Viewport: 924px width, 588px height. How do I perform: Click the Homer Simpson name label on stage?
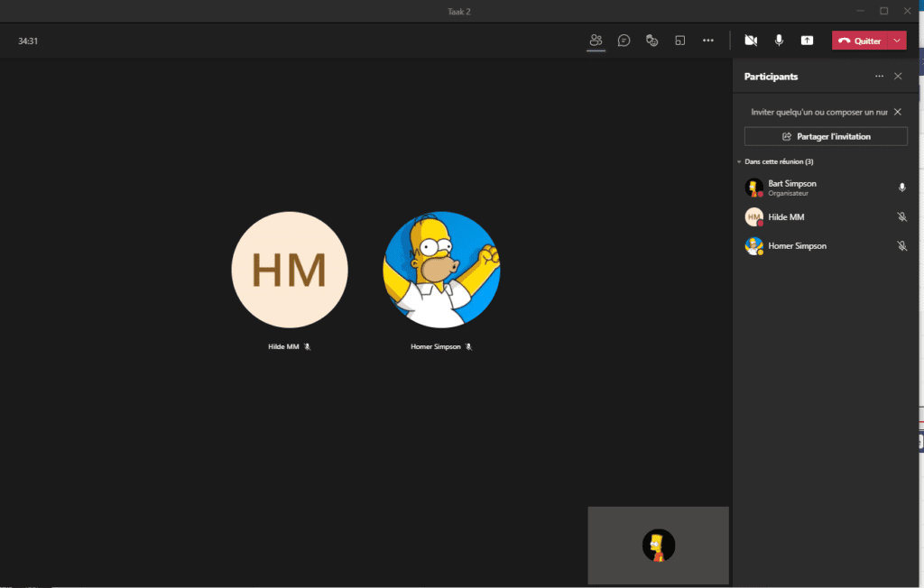tap(436, 346)
